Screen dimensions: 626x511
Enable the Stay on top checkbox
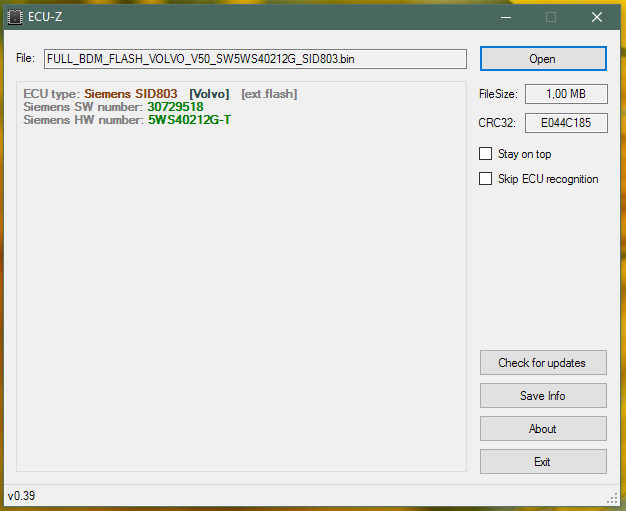tap(485, 154)
